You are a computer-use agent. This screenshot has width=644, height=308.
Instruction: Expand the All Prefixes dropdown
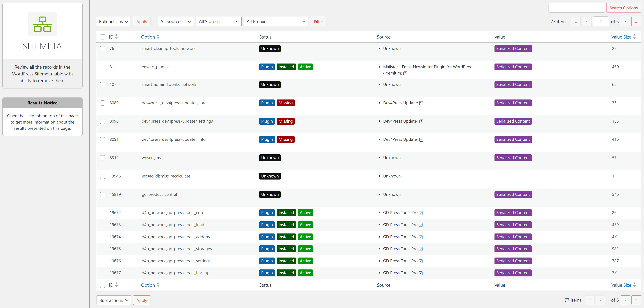point(276,21)
